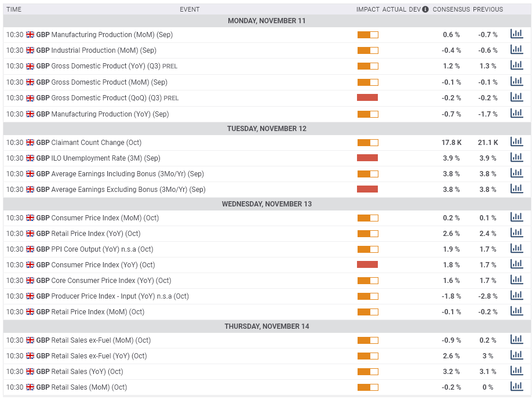Open the chart for Gross Domestic Product (QoQ)

point(516,97)
